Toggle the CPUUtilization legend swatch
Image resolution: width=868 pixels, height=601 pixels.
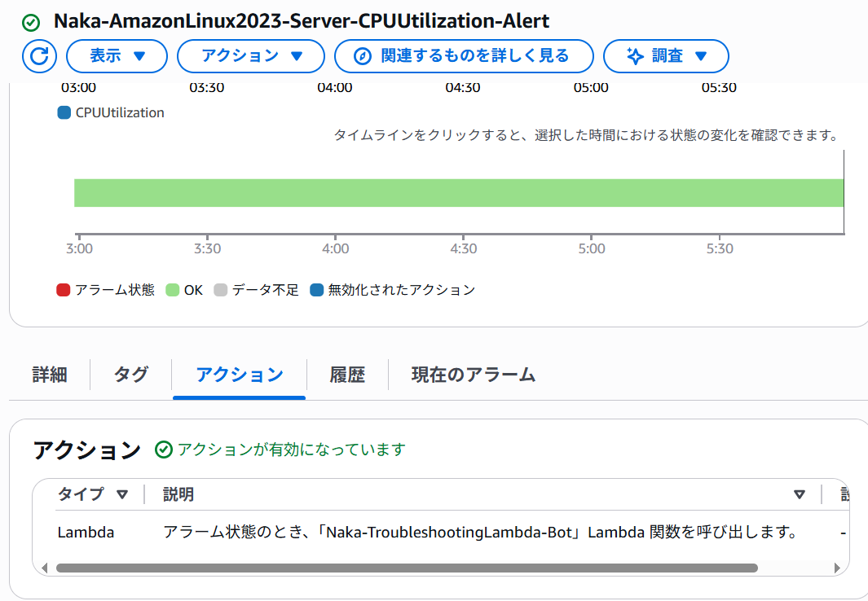pos(64,113)
